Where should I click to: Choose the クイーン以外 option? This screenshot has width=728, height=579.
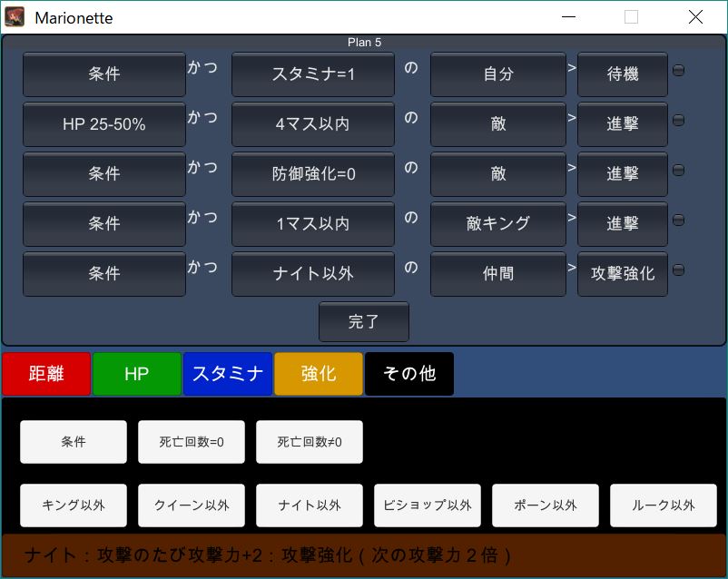tap(192, 505)
